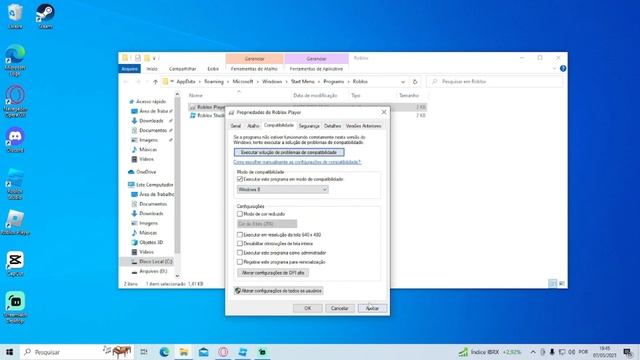640x360 pixels.
Task: Sort by the Tamanho column header
Action: tap(409, 96)
